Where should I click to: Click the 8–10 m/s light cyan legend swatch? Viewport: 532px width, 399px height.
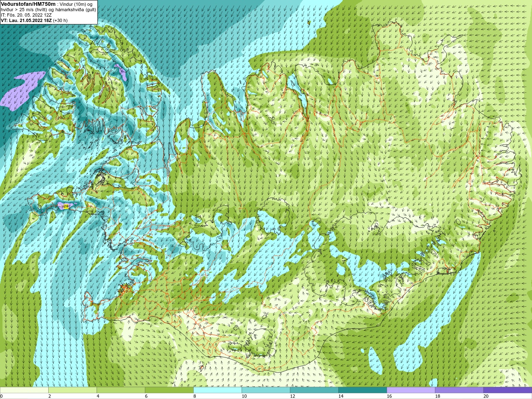coord(217,390)
